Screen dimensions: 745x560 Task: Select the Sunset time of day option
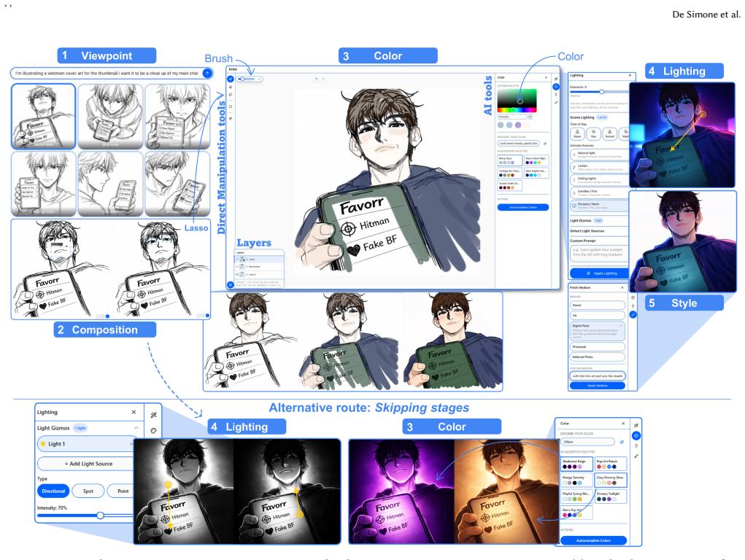[x=609, y=133]
